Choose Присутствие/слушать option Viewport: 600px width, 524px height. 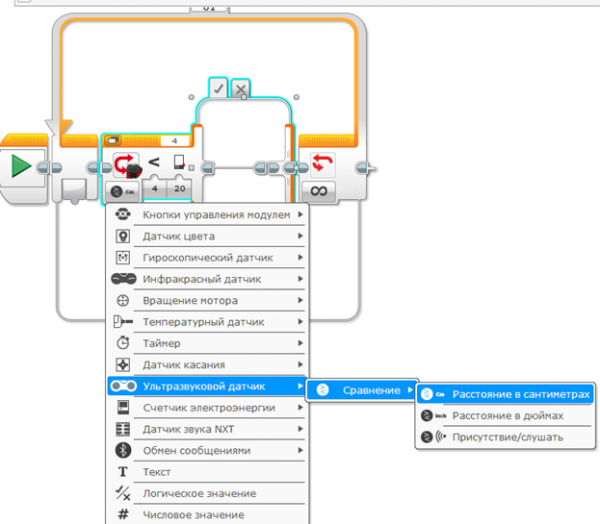pyautogui.click(x=505, y=437)
